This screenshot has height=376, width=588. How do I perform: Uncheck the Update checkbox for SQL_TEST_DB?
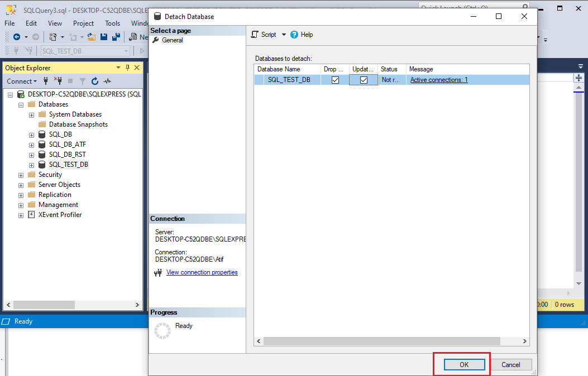(x=364, y=79)
